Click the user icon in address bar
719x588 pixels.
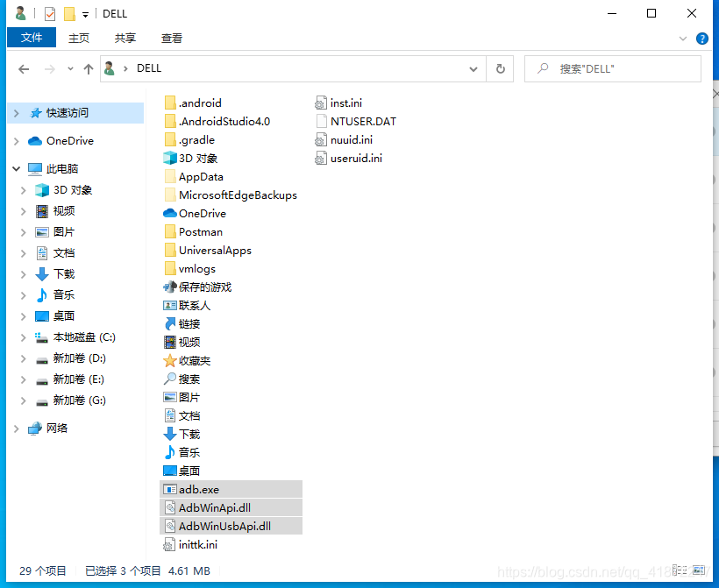click(109, 68)
